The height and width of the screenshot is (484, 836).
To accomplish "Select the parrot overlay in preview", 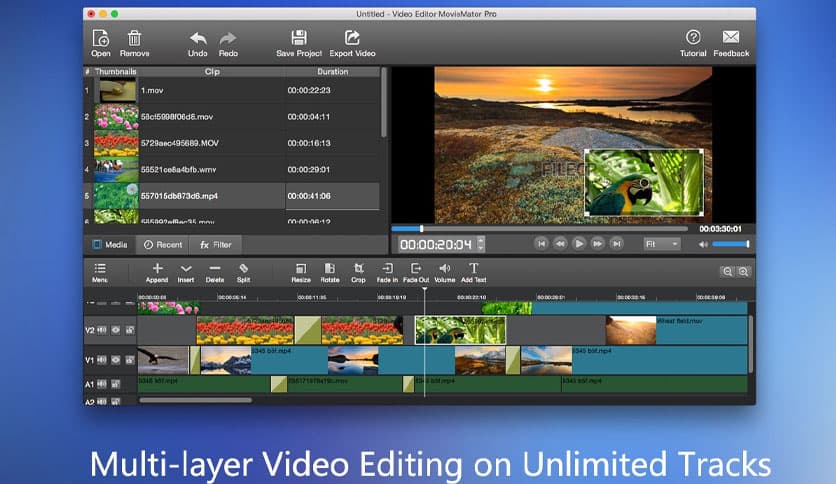I will click(644, 182).
